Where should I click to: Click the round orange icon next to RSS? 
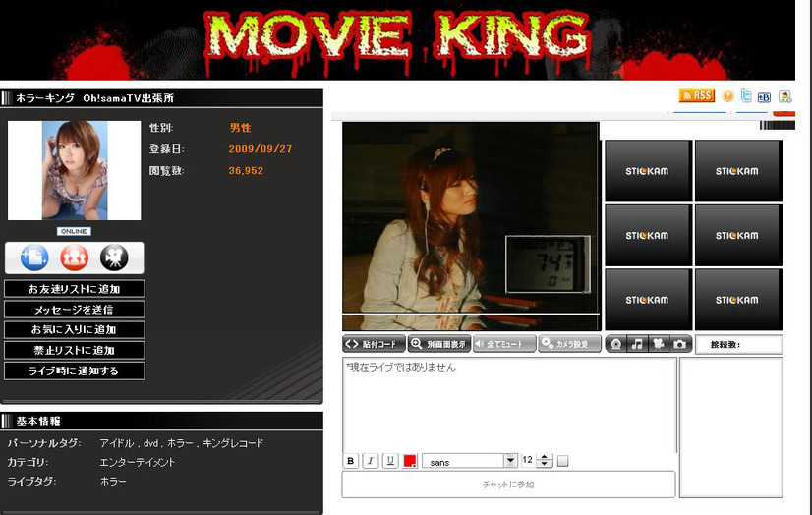728,96
